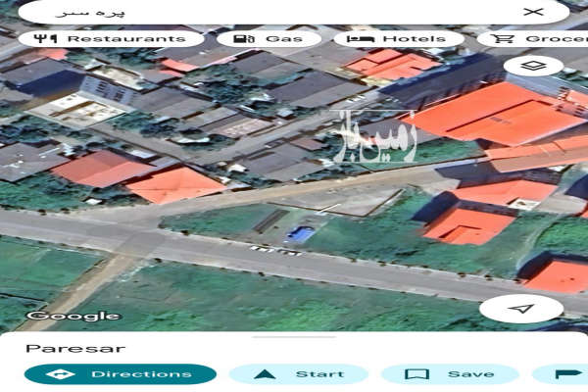Click the Google logo on the map

[x=73, y=316]
